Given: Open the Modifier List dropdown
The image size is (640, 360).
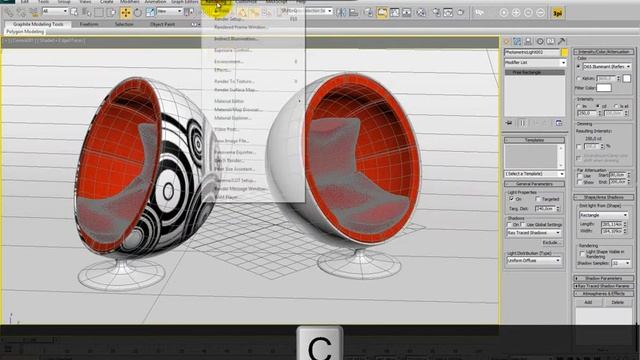Looking at the screenshot, I should (535, 62).
